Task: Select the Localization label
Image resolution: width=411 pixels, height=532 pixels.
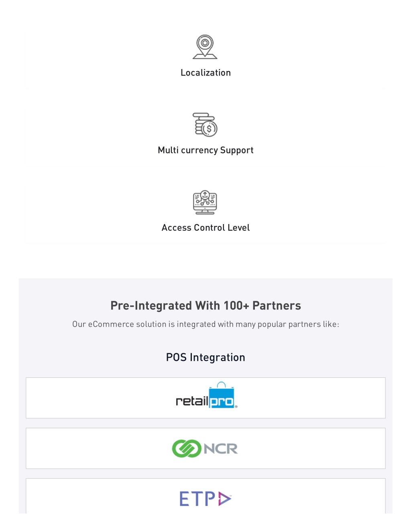Action: 205,73
